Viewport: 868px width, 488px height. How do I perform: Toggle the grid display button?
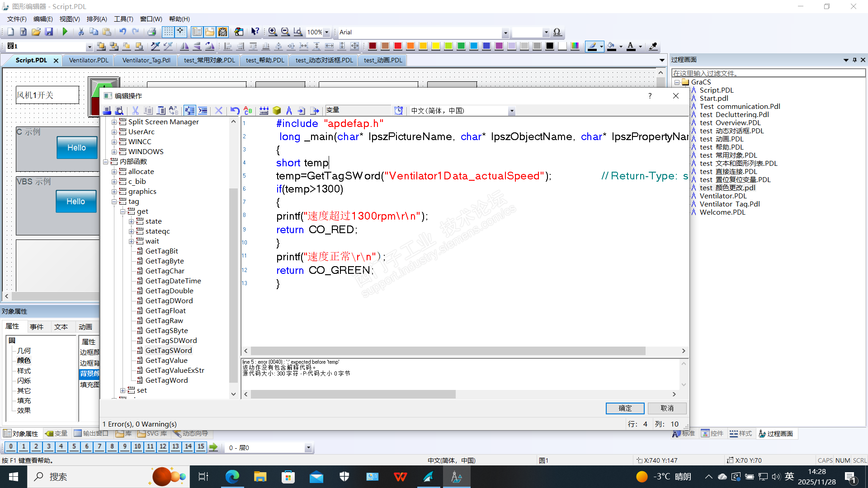168,32
